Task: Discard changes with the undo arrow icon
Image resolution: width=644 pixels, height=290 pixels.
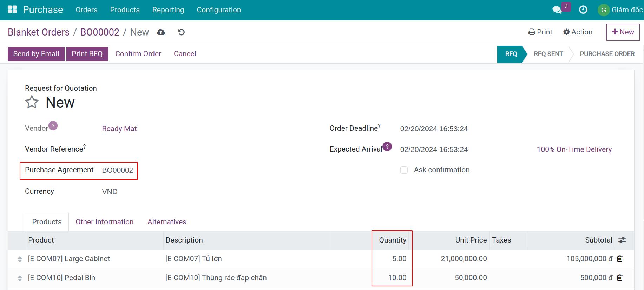Action: (x=181, y=32)
